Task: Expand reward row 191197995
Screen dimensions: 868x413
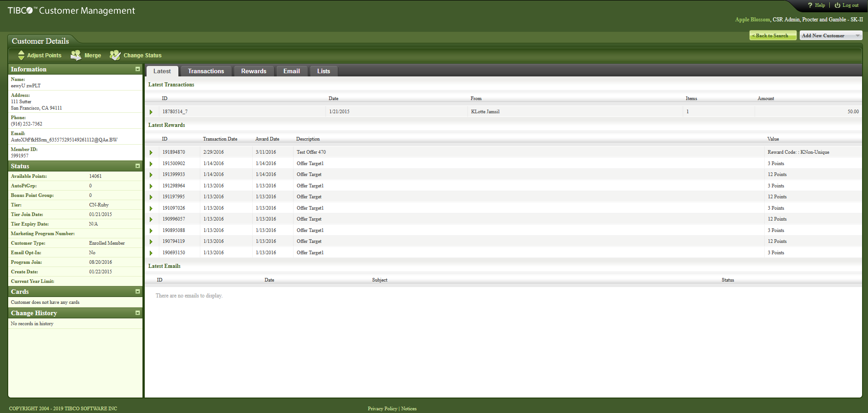Action: [151, 197]
